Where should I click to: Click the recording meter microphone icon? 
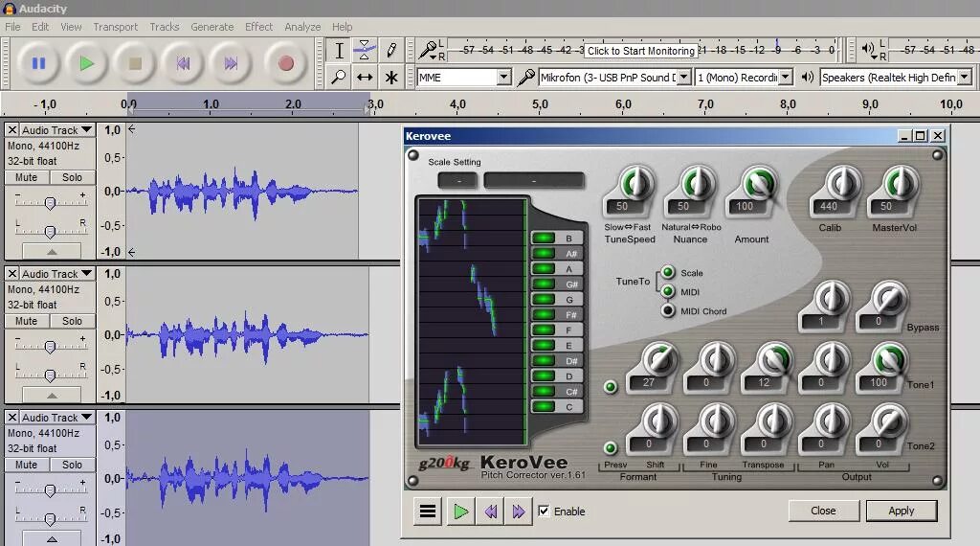pyautogui.click(x=428, y=50)
